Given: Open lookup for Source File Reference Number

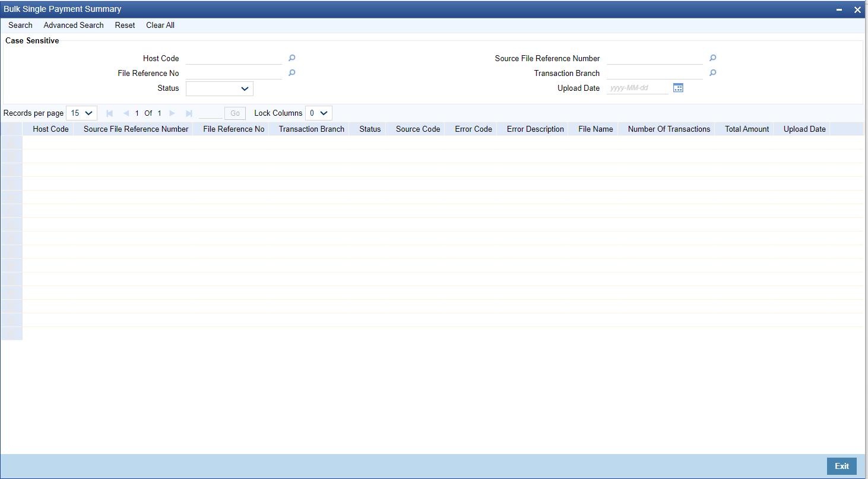Looking at the screenshot, I should coord(712,58).
